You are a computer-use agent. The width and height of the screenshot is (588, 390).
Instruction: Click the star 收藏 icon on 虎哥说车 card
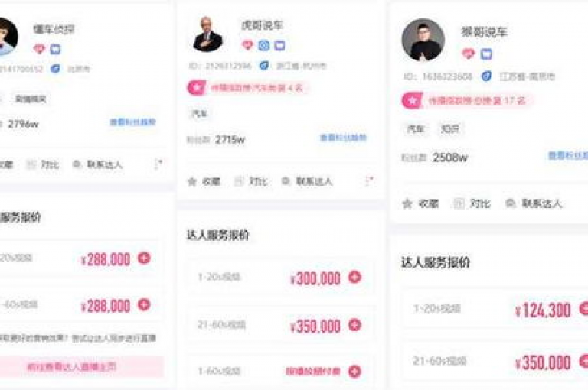(192, 182)
